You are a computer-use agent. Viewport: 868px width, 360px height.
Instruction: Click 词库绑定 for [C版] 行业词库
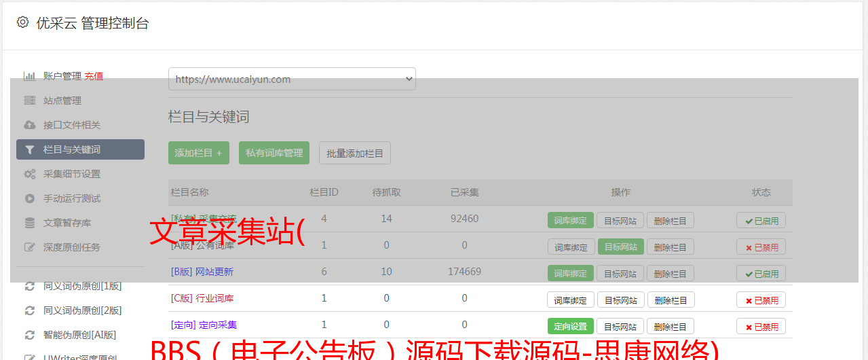tap(571, 300)
